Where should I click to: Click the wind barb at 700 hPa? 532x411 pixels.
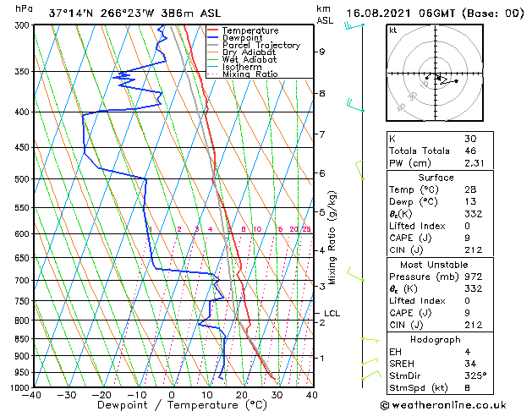coord(355,275)
